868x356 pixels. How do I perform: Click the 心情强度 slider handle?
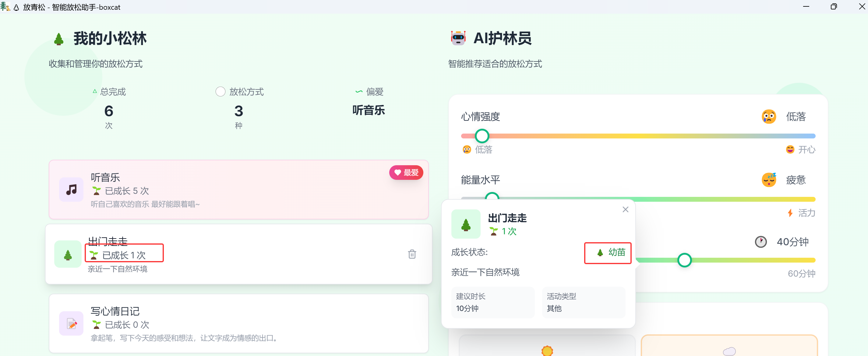(482, 136)
